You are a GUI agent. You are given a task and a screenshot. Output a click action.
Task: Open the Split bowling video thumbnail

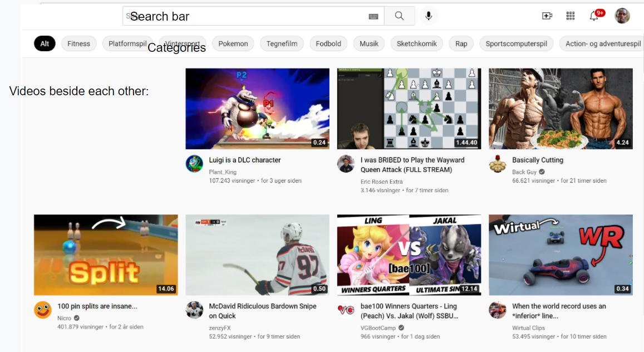106,255
